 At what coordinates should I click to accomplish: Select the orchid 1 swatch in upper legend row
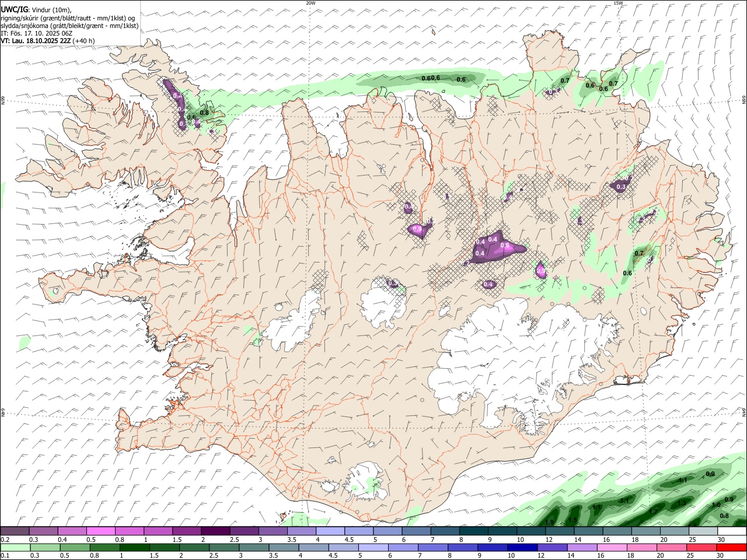(158, 531)
